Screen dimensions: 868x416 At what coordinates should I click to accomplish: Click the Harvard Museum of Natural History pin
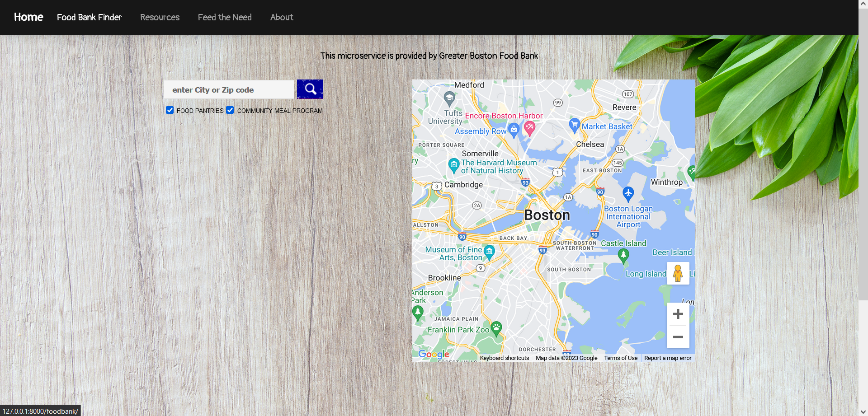[454, 165]
